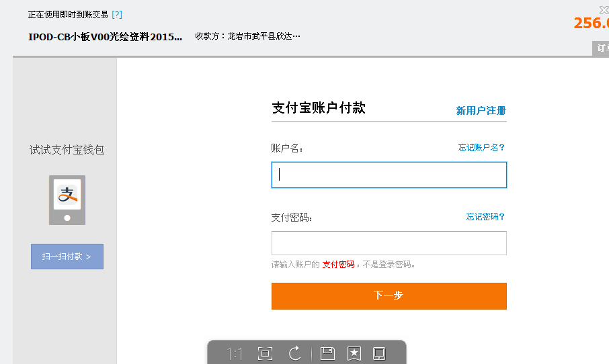Rotate the image with the rotate icon
Viewport: 609px width, 364px height.
pyautogui.click(x=295, y=353)
